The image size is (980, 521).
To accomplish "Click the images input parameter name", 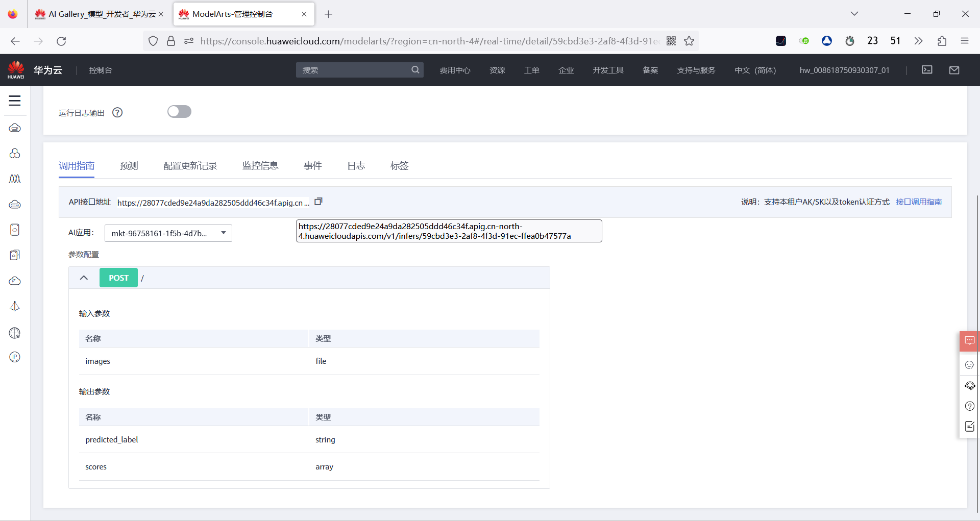I will click(97, 361).
